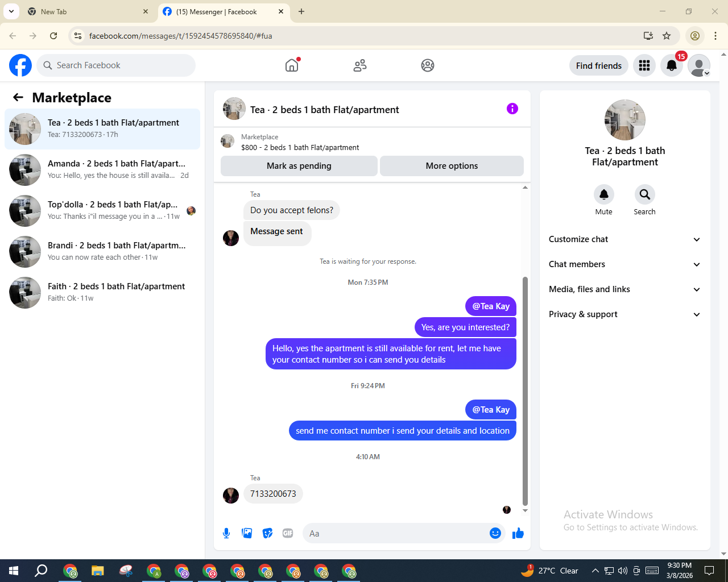Image resolution: width=728 pixels, height=582 pixels.
Task: Open Windows Start menu
Action: click(14, 571)
